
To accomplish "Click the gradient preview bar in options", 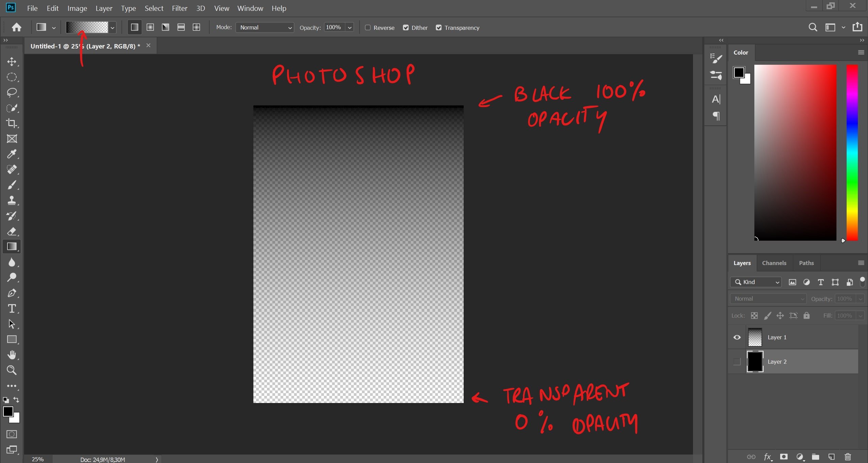I will 87,27.
